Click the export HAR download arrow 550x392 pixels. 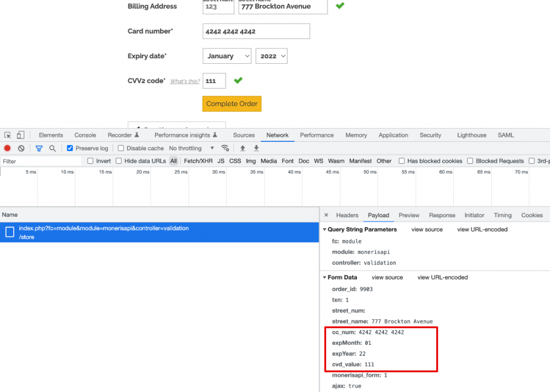tap(256, 148)
